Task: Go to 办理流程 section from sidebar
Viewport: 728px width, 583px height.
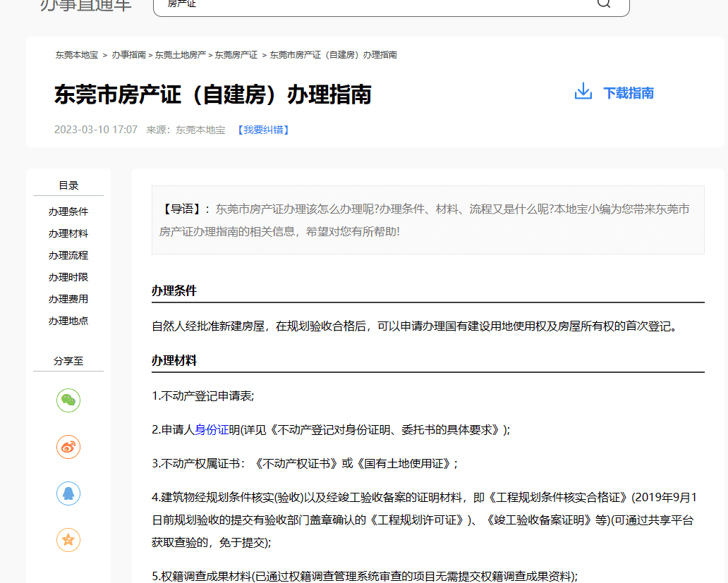Action: coord(68,255)
